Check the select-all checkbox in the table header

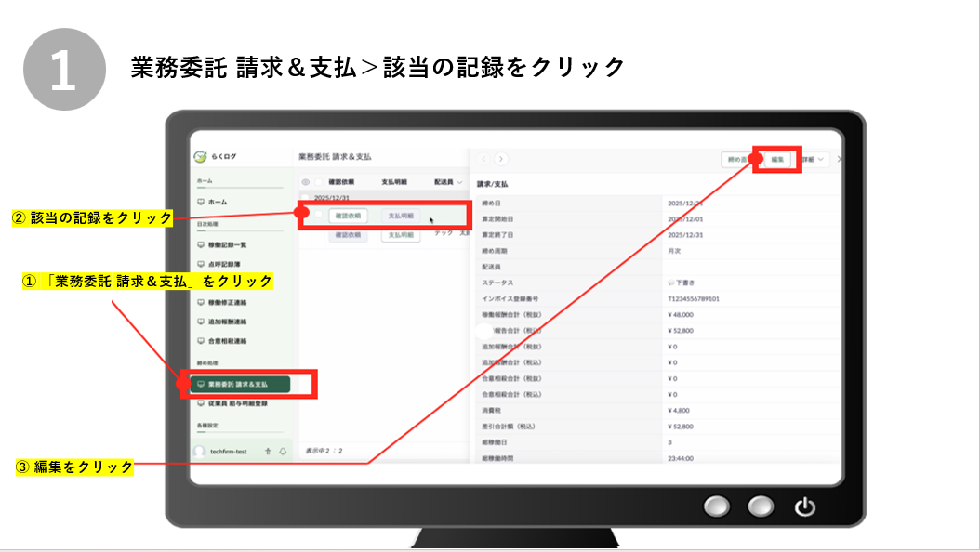tap(319, 182)
